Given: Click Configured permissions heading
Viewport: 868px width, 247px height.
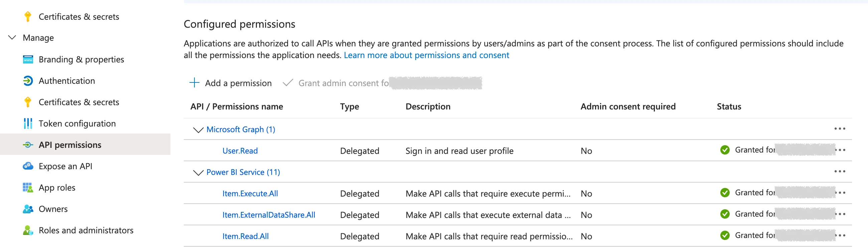Looking at the screenshot, I should [239, 24].
